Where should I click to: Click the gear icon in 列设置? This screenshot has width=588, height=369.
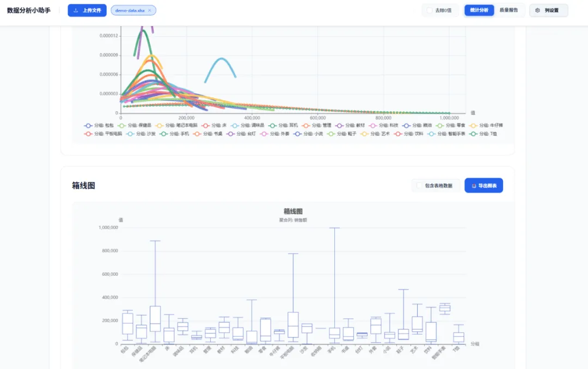[537, 10]
